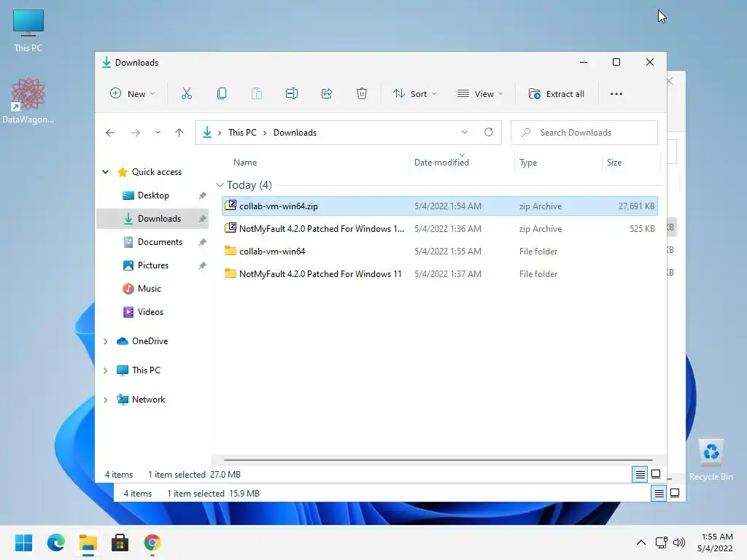Expand the This PC tree node
The height and width of the screenshot is (560, 747).
pos(106,370)
